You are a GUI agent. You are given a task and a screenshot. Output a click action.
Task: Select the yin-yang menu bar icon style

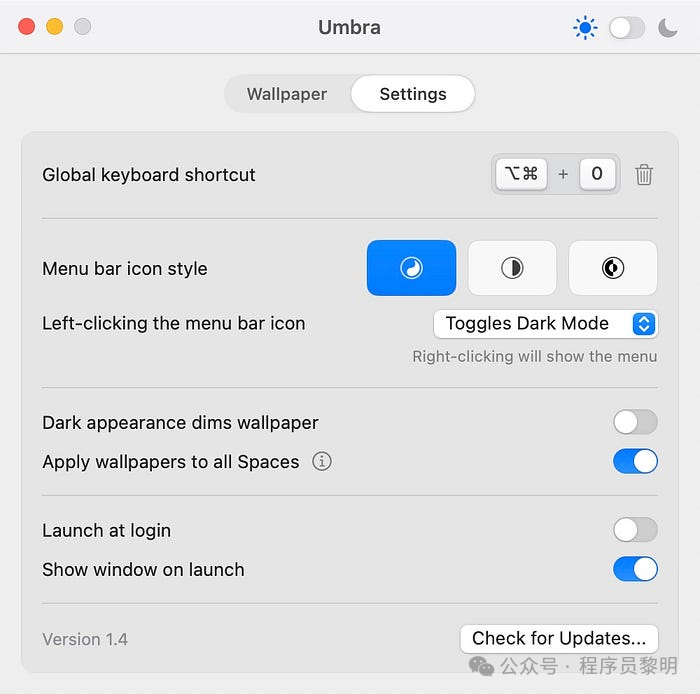pyautogui.click(x=411, y=268)
